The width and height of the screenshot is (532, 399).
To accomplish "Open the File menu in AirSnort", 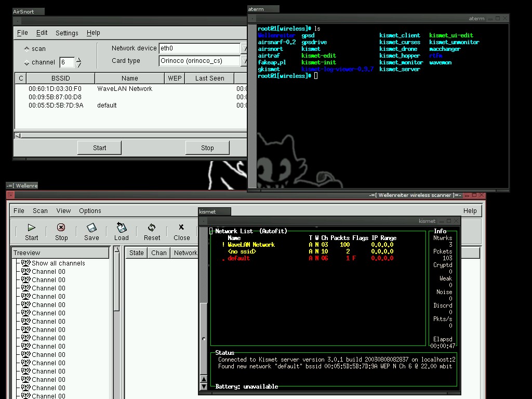I will [22, 33].
